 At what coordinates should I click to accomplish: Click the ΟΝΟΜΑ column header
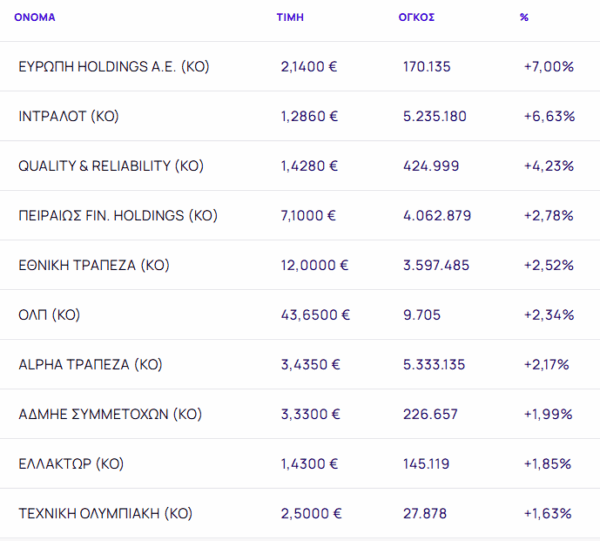[x=35, y=18]
